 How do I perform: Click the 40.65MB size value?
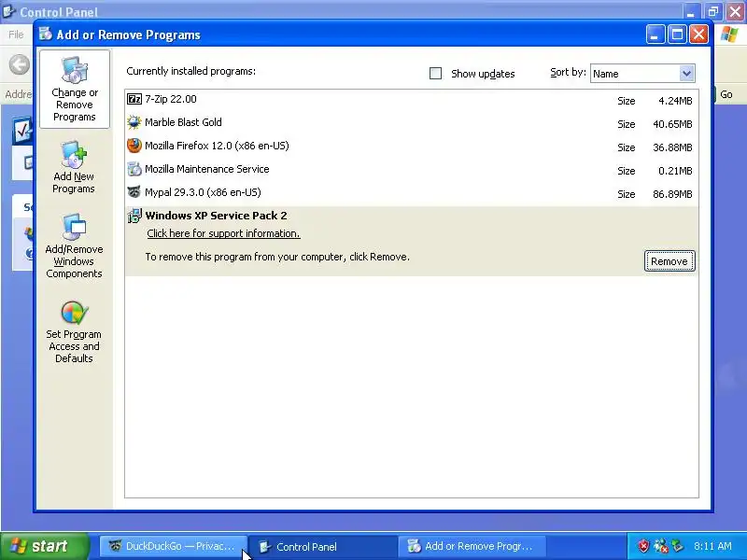pos(672,124)
